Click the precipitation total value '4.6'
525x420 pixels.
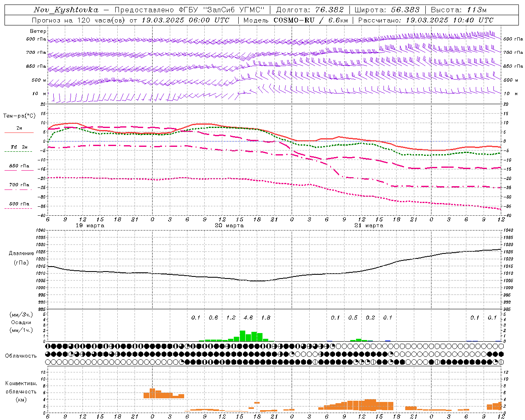(249, 317)
